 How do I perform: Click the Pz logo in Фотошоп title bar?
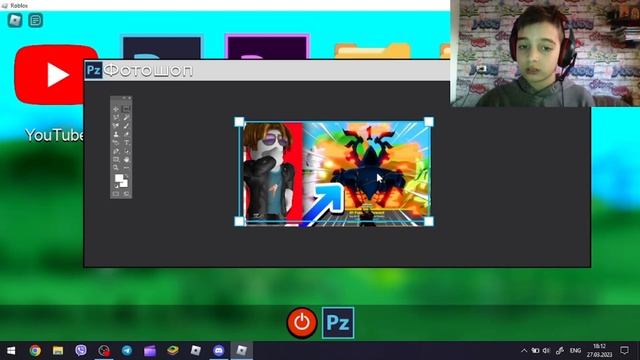click(x=94, y=70)
